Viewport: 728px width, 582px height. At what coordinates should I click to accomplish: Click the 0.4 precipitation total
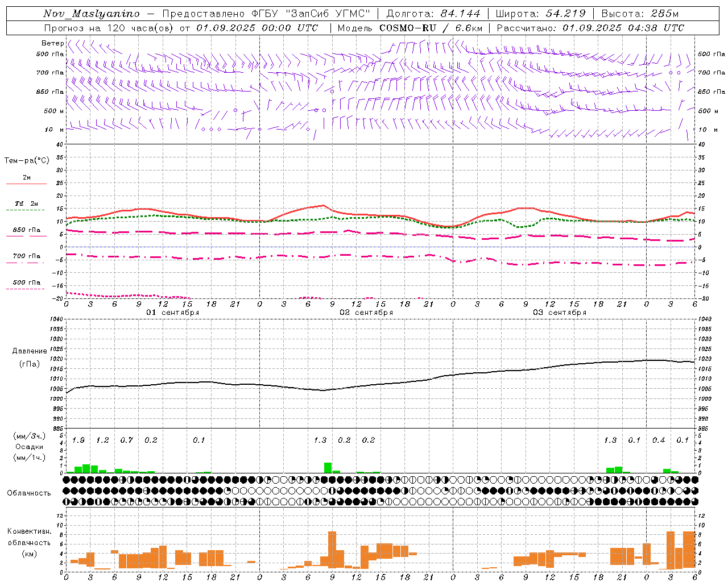[x=659, y=440]
